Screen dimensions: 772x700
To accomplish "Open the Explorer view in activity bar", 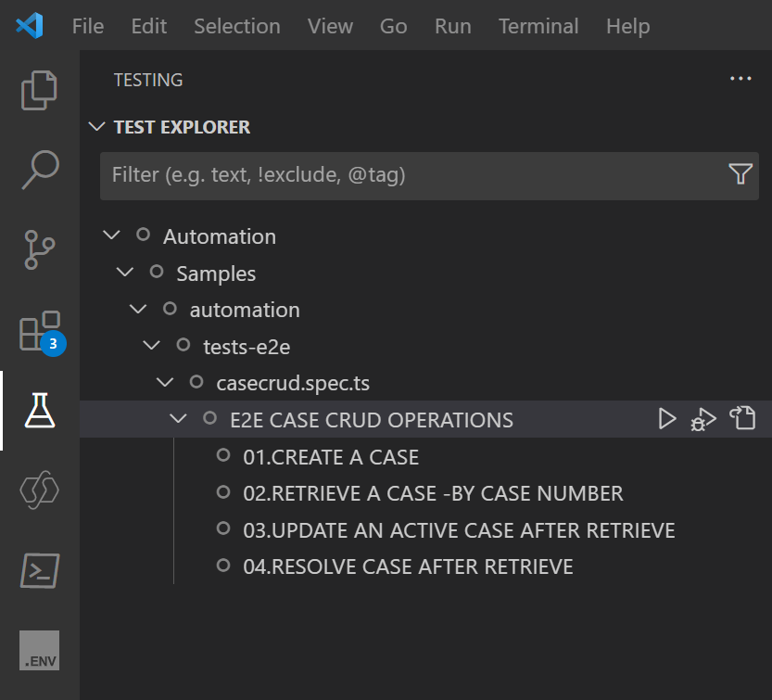I will pyautogui.click(x=39, y=90).
